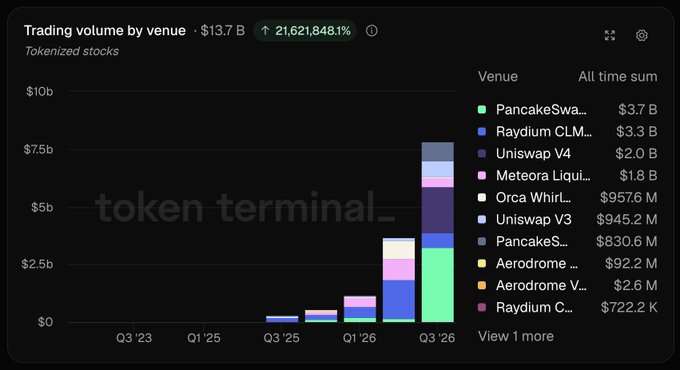The image size is (680, 370).
Task: Toggle Raydium C... magenta legend swatch
Action: pyautogui.click(x=481, y=307)
